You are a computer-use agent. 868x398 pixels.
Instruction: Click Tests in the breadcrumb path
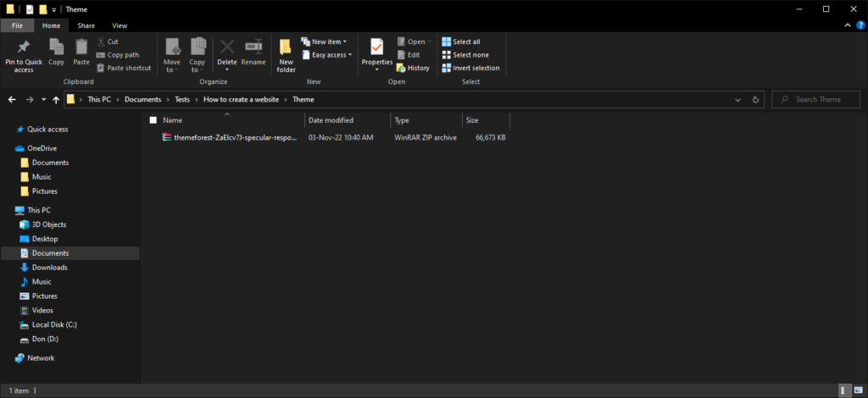(182, 100)
